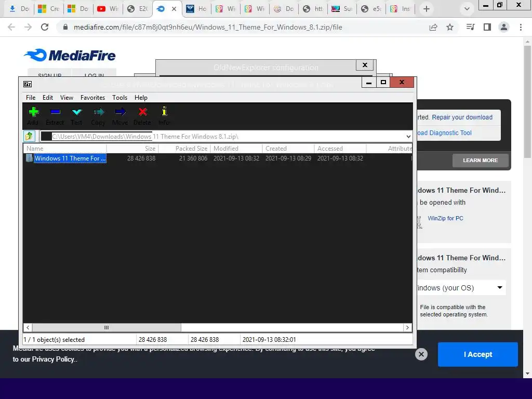The width and height of the screenshot is (532, 399).
Task: Open the Help menu in 7-Zip
Action: (141, 98)
